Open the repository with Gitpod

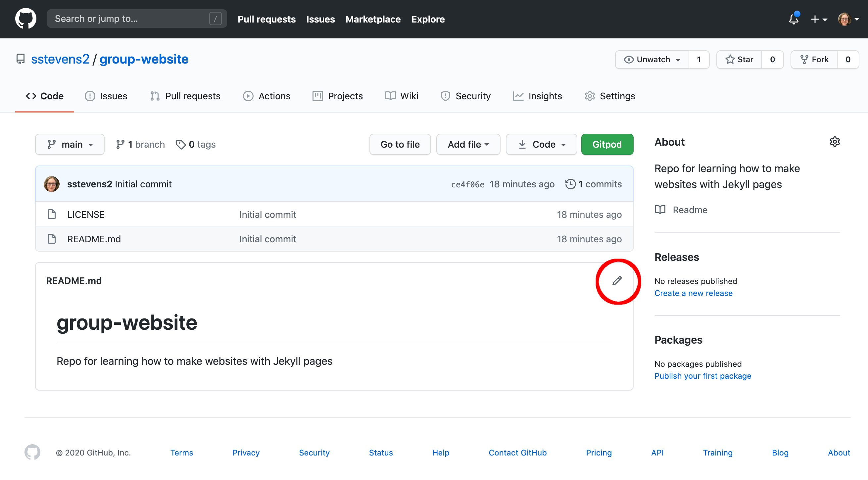click(607, 144)
